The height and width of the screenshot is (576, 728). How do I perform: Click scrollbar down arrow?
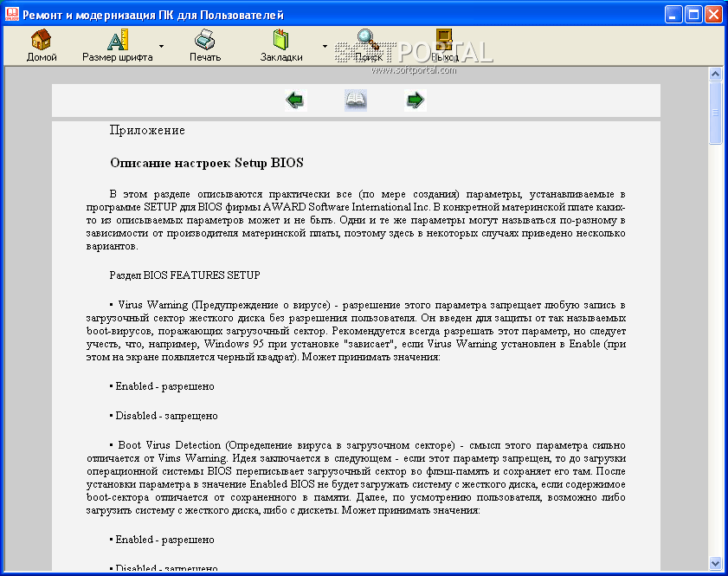pos(715,564)
